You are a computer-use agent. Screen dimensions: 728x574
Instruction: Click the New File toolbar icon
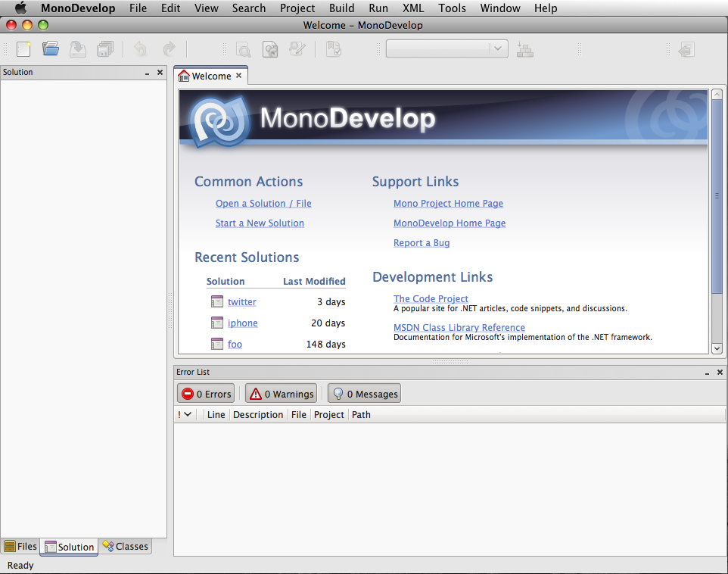click(23, 48)
